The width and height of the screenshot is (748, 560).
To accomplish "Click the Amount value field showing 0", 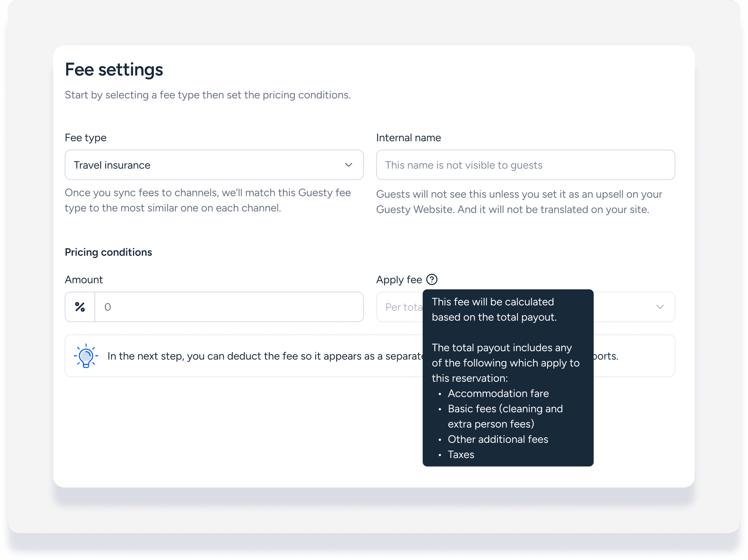I will click(x=229, y=307).
